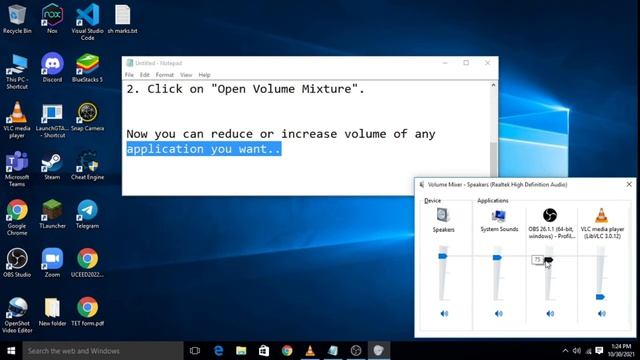Click the Notepad scrollbar up arrow

tap(493, 85)
